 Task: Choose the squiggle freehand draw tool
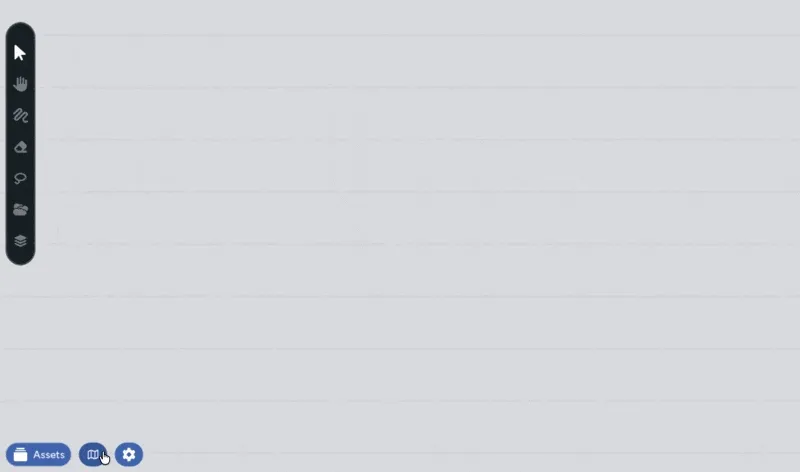coord(20,116)
